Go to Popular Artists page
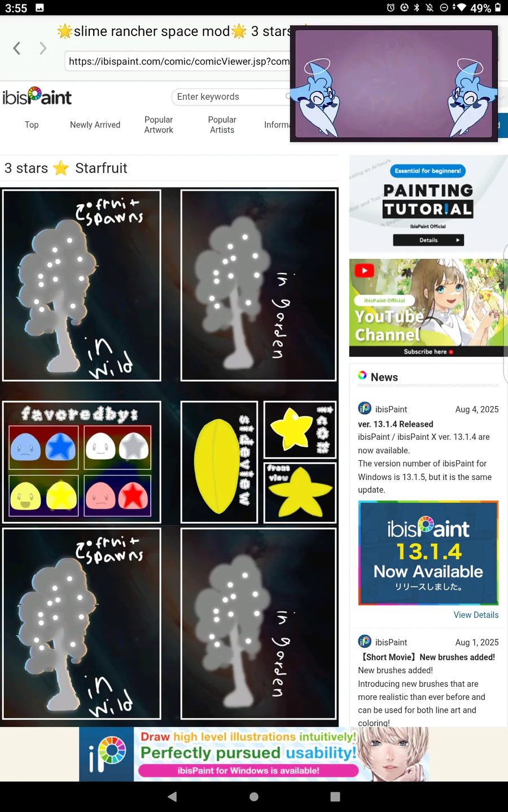The height and width of the screenshot is (812, 508). [x=222, y=125]
